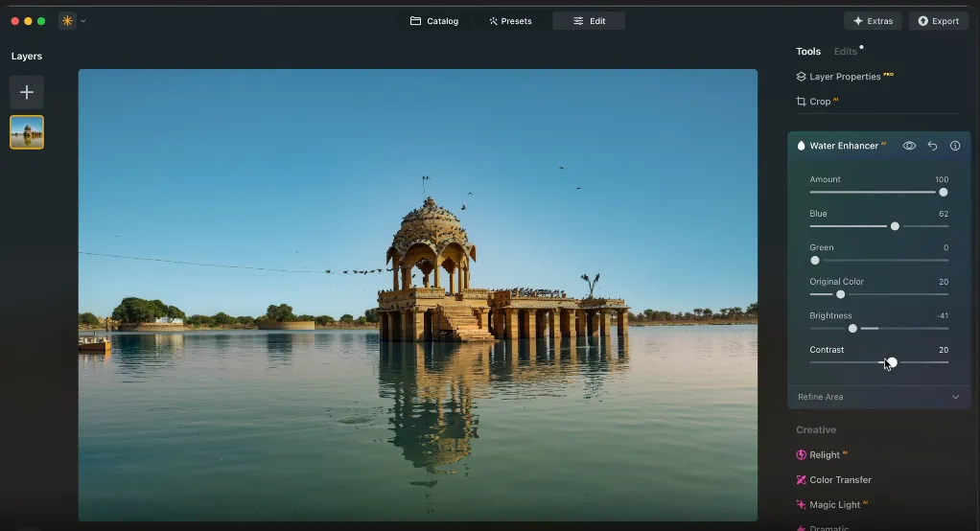Open the Color Transfer tool
This screenshot has width=980, height=531.
coord(839,480)
